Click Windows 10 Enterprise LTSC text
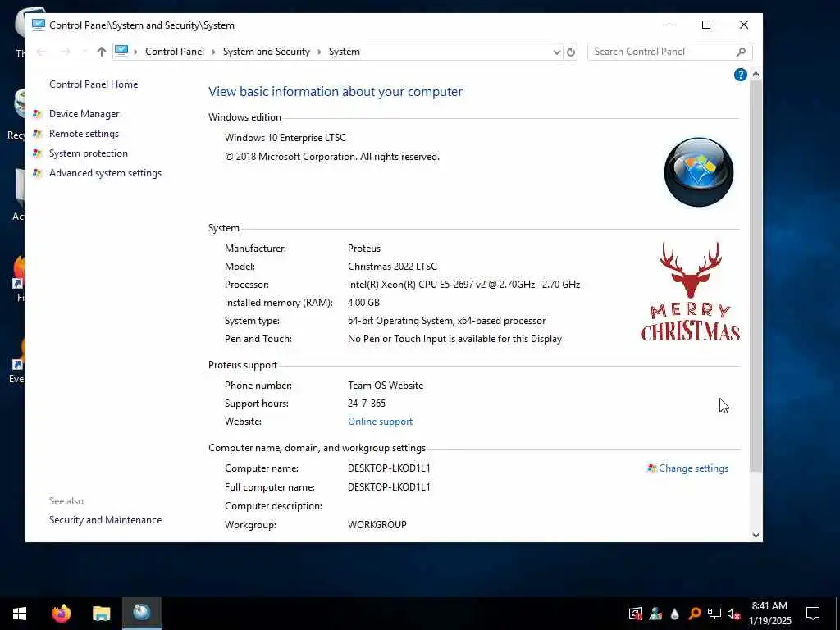 285,138
